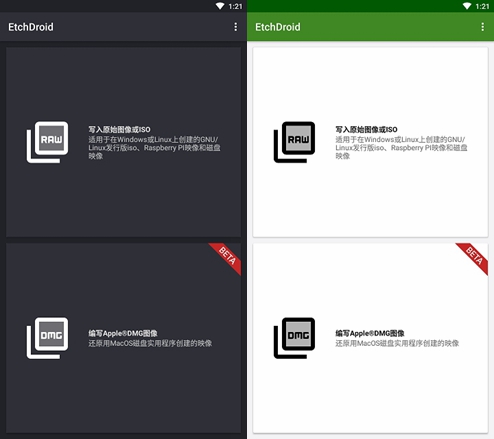The width and height of the screenshot is (494, 439).
Task: Tap the WiFi status icon in green status bar
Action: coord(467,6)
